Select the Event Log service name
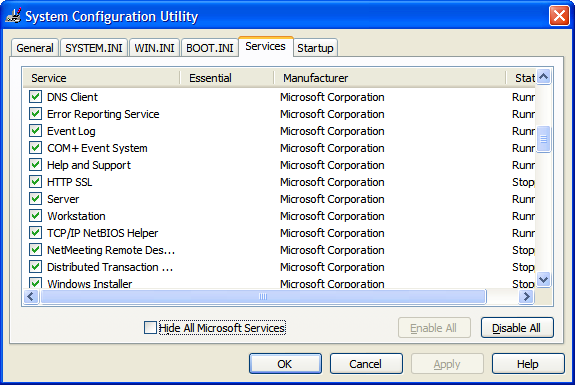 71,131
